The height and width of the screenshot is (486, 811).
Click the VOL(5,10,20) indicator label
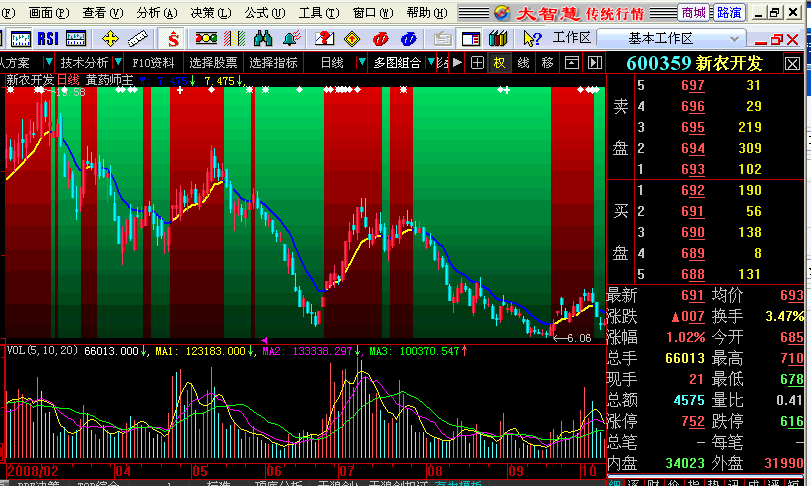tap(42, 351)
